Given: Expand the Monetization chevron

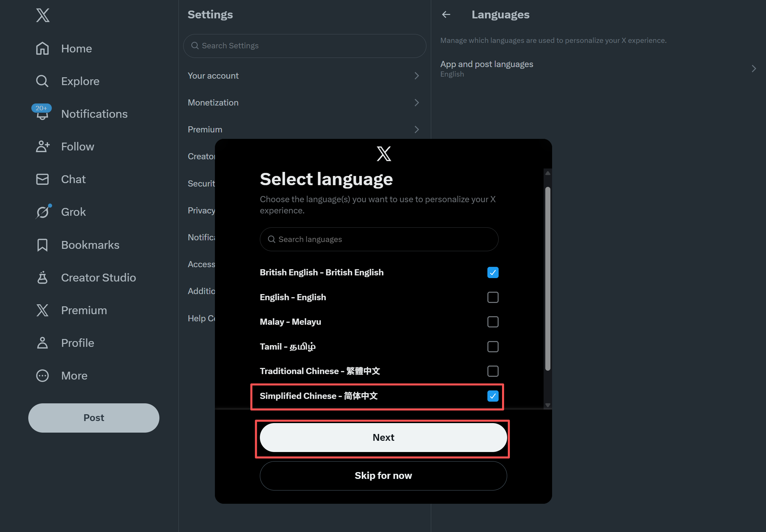Looking at the screenshot, I should pyautogui.click(x=417, y=102).
